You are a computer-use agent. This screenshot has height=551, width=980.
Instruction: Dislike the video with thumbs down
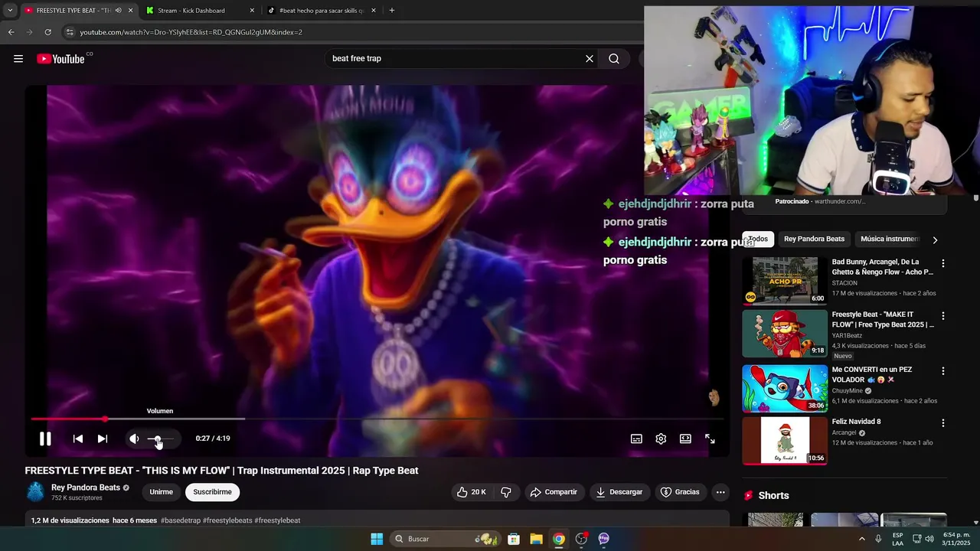click(x=506, y=492)
